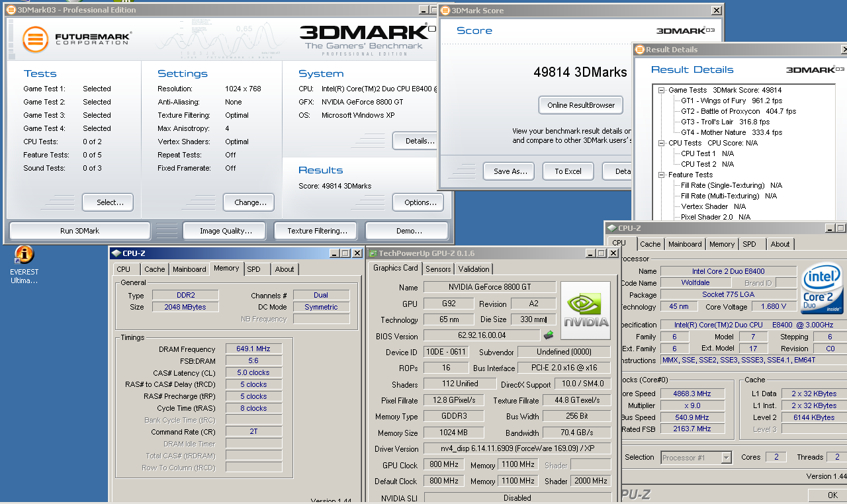This screenshot has height=504, width=847.
Task: Open the Mainboard tab in CPU-Z memory window
Action: [x=189, y=269]
